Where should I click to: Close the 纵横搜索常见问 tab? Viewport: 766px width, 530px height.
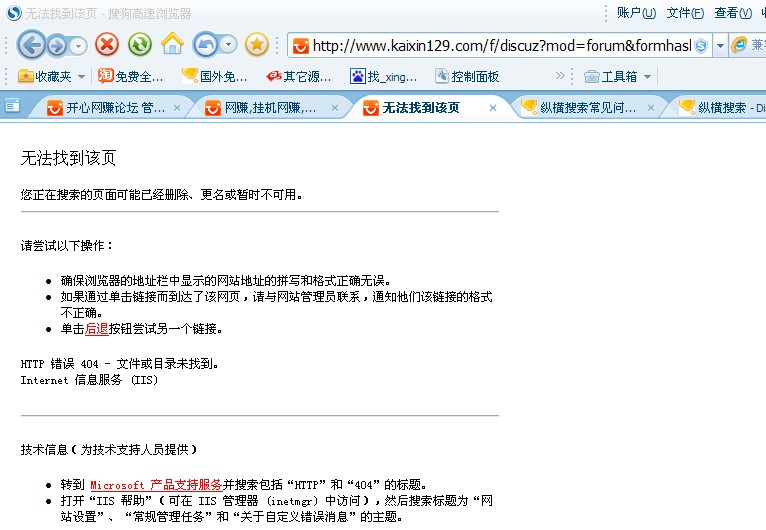pos(651,108)
